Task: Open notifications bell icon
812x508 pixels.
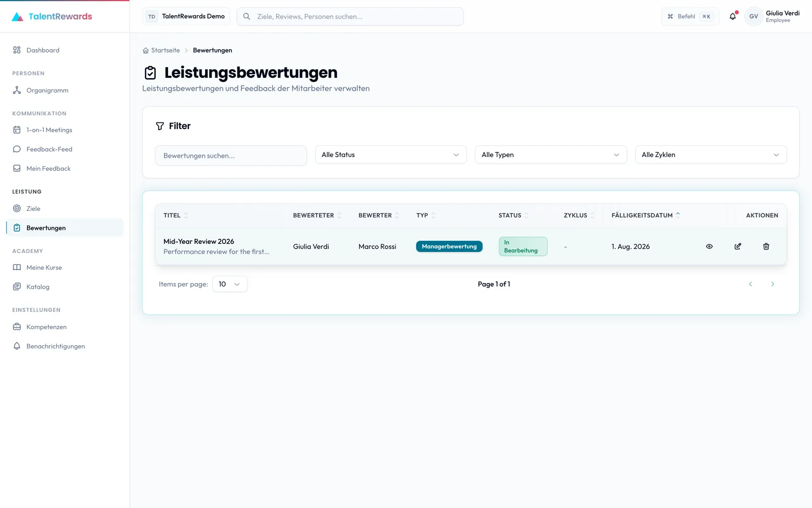Action: 733,16
